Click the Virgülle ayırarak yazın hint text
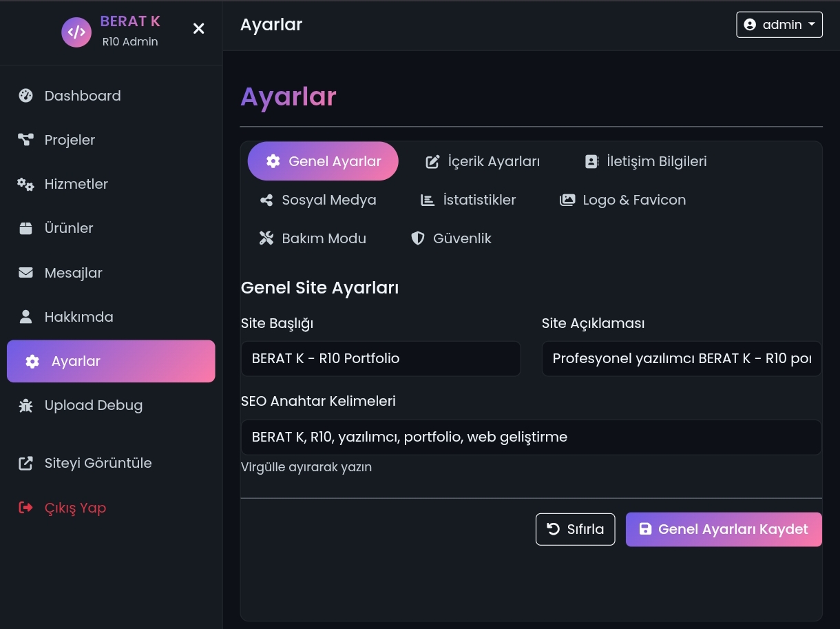Image resolution: width=840 pixels, height=629 pixels. [306, 467]
